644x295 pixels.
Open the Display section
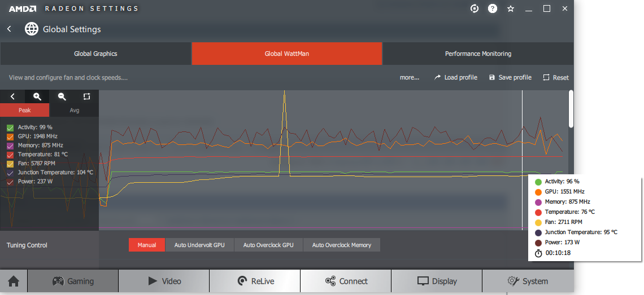437,281
